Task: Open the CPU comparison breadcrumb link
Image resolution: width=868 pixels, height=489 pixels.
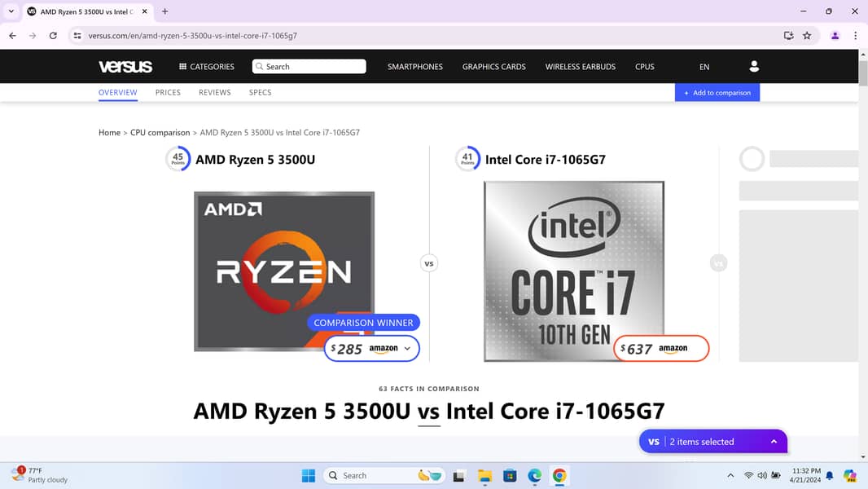Action: click(160, 132)
